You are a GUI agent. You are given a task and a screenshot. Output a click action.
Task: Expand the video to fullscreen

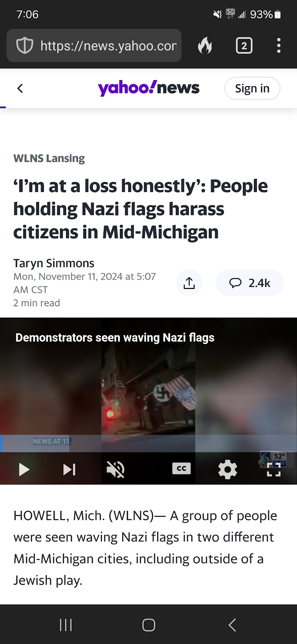coord(274,469)
